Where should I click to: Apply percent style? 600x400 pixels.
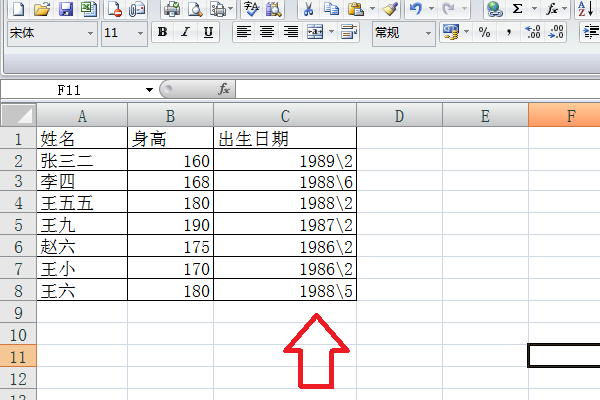pyautogui.click(x=484, y=32)
